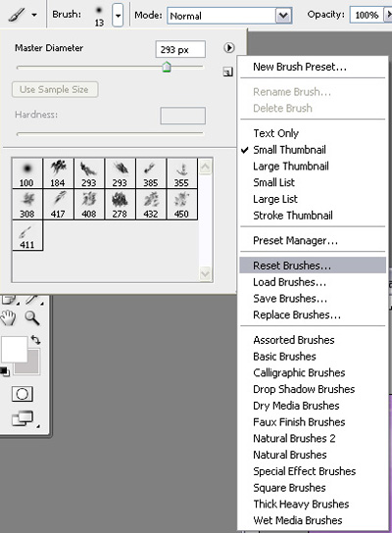
Task: Swap foreground and background colors icon
Action: click(x=35, y=340)
